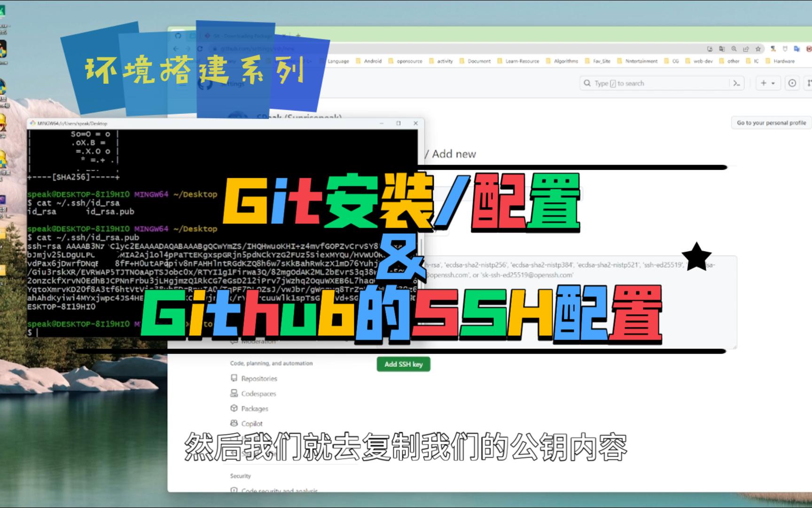
Task: Open the command palette icon in search bar
Action: click(736, 83)
